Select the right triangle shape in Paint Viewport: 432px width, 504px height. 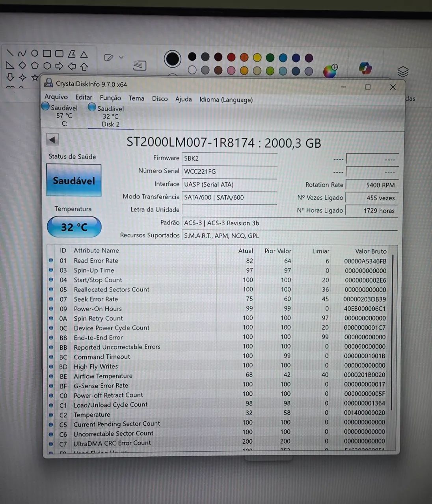pos(10,65)
